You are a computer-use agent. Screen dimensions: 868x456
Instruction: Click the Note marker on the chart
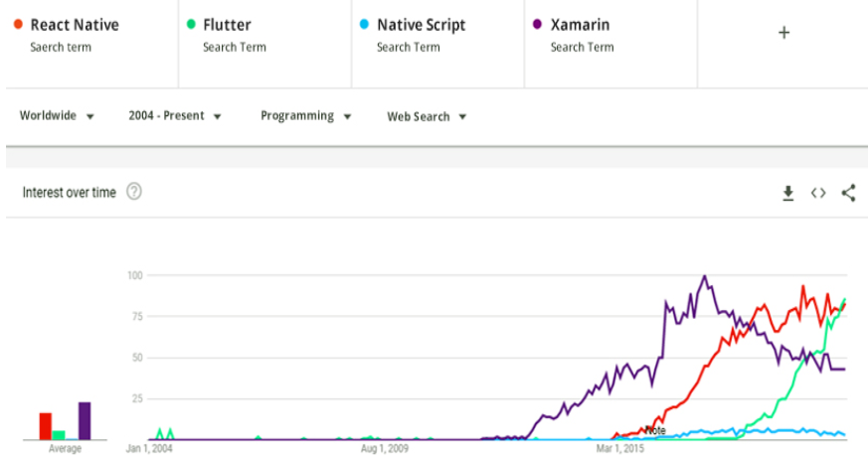click(x=655, y=430)
